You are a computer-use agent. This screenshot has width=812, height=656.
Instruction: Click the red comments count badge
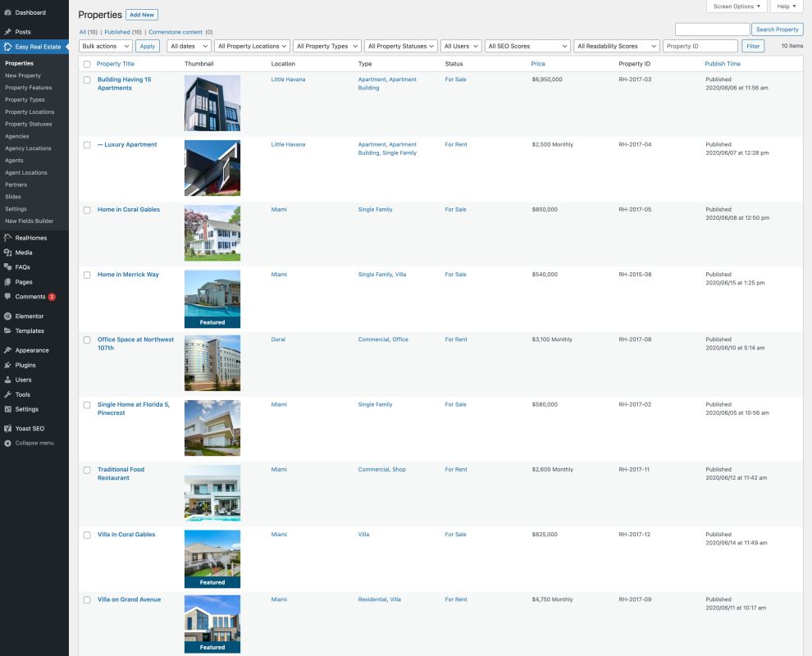click(x=52, y=297)
